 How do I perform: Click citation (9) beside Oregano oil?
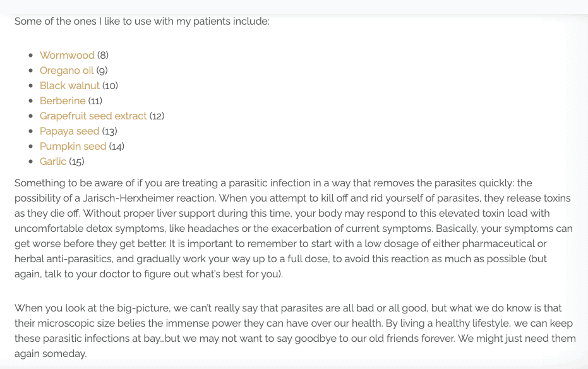pyautogui.click(x=102, y=71)
